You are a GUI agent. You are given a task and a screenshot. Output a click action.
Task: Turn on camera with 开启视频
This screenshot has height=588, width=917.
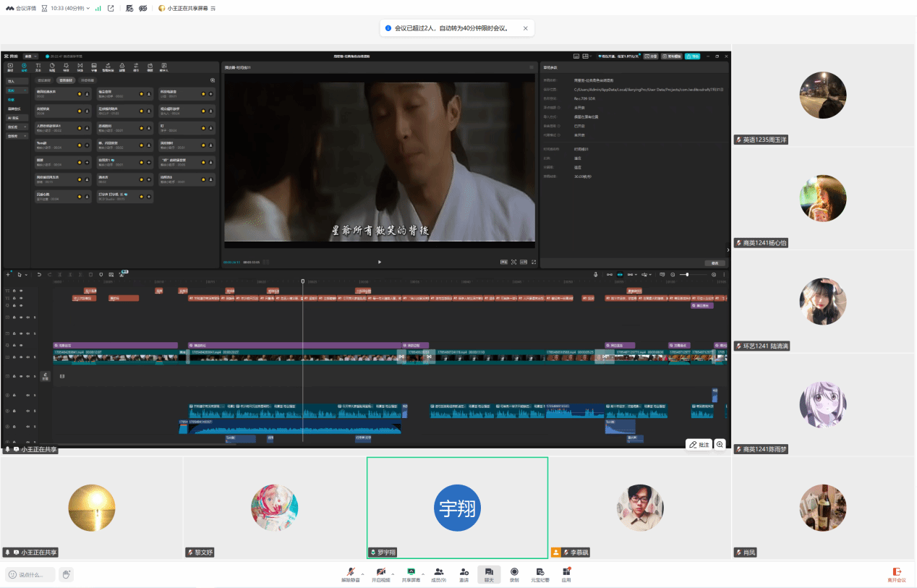click(x=380, y=574)
